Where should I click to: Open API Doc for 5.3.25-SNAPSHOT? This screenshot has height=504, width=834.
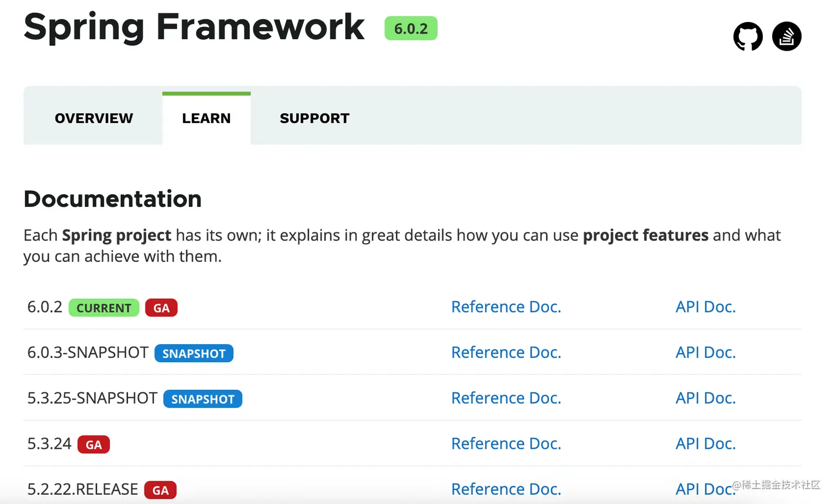705,398
